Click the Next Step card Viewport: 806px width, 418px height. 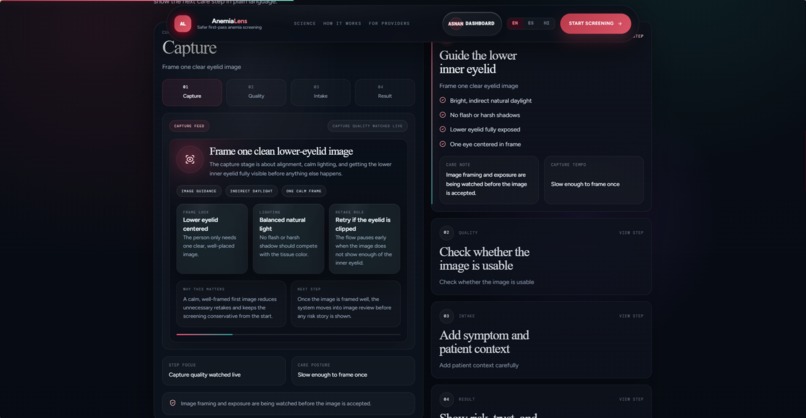pyautogui.click(x=345, y=304)
